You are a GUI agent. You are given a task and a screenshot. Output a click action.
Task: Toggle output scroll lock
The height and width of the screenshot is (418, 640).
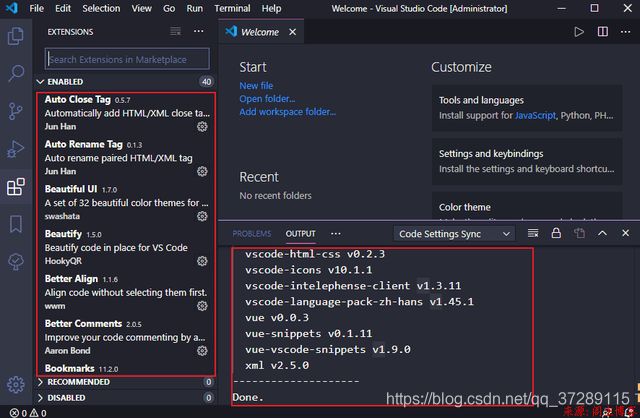556,233
